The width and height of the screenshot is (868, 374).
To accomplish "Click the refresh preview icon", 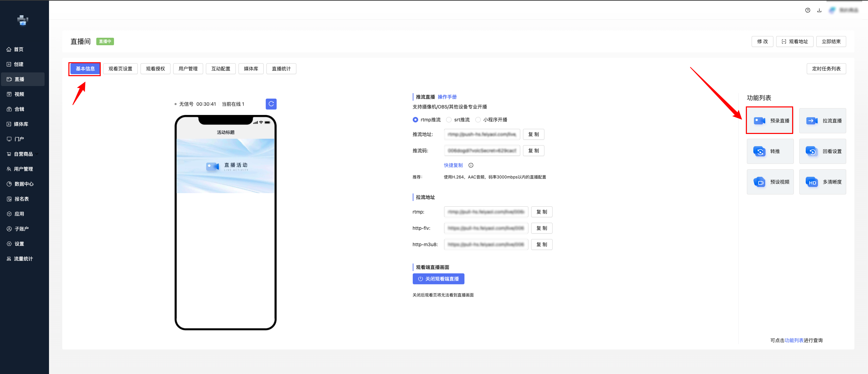I will click(x=271, y=104).
